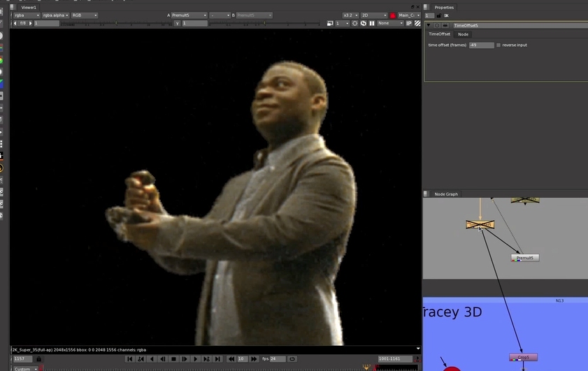Viewport: 588px width, 371px height.
Task: Open the viewer process None dropdown
Action: point(390,23)
